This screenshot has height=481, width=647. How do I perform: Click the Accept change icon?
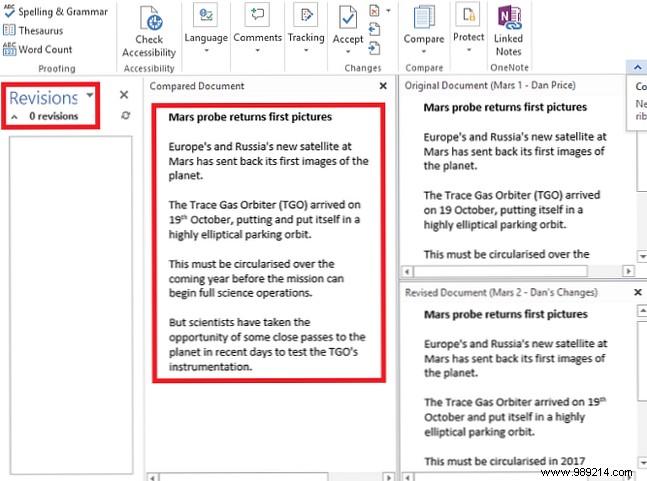point(348,17)
